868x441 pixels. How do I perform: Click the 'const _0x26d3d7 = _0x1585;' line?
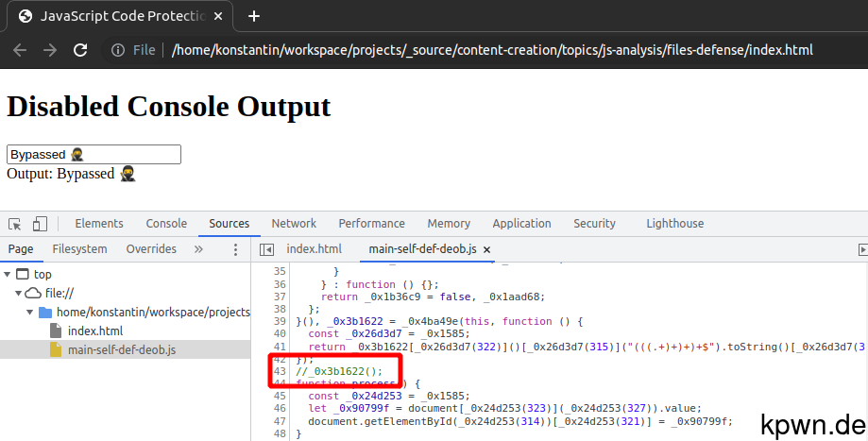pyautogui.click(x=389, y=333)
